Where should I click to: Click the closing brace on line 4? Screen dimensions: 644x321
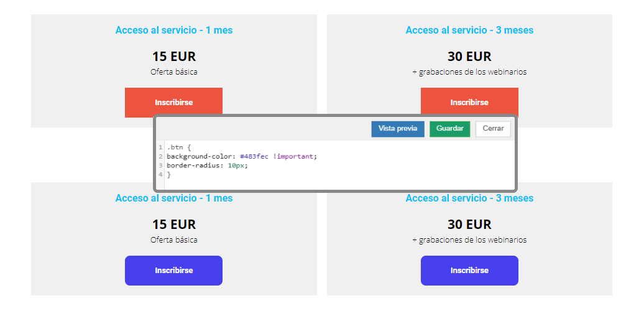pyautogui.click(x=168, y=174)
